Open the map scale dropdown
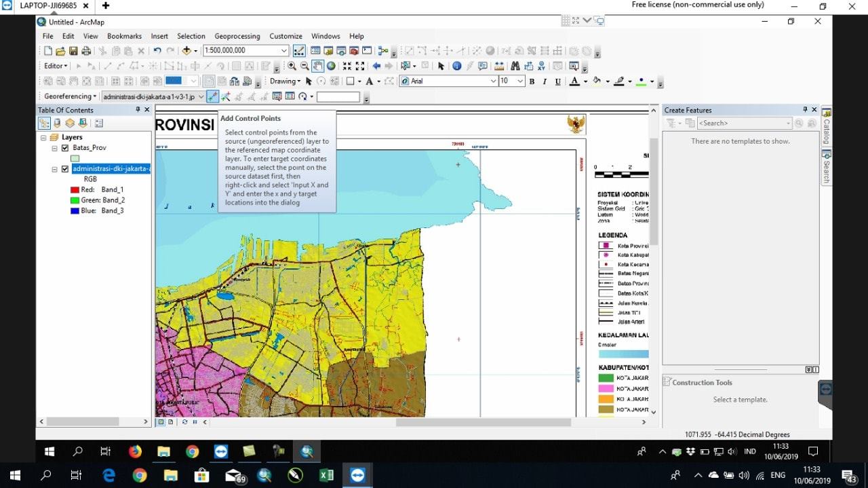The image size is (868, 488). (x=284, y=50)
